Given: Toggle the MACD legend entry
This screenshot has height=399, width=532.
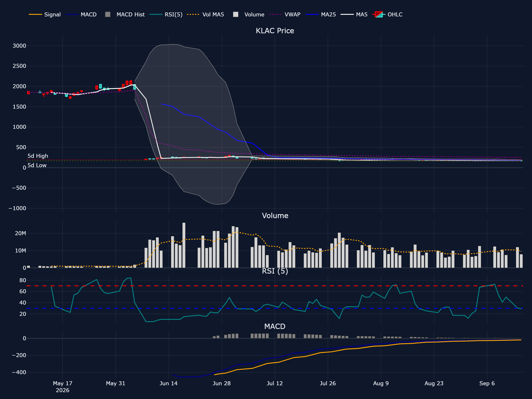Looking at the screenshot, I should 81,14.
